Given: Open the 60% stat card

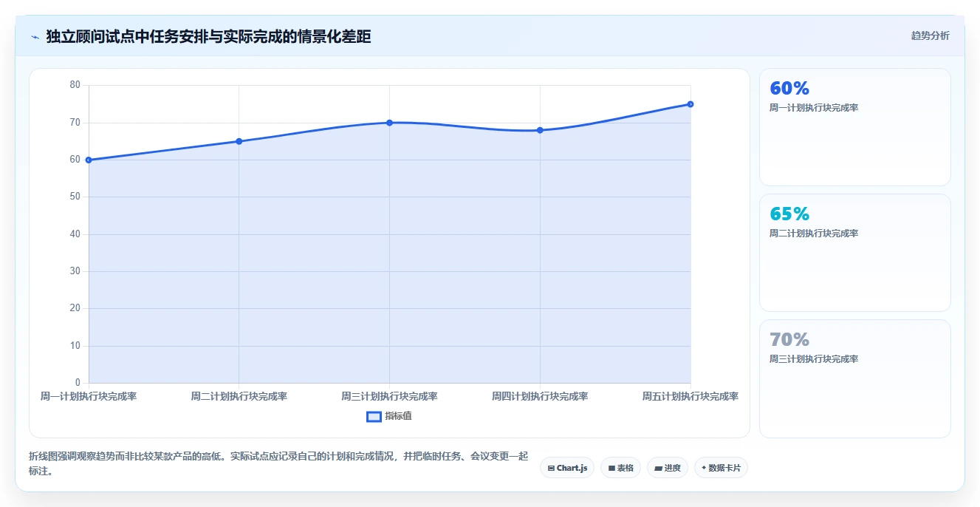Looking at the screenshot, I should 854,127.
